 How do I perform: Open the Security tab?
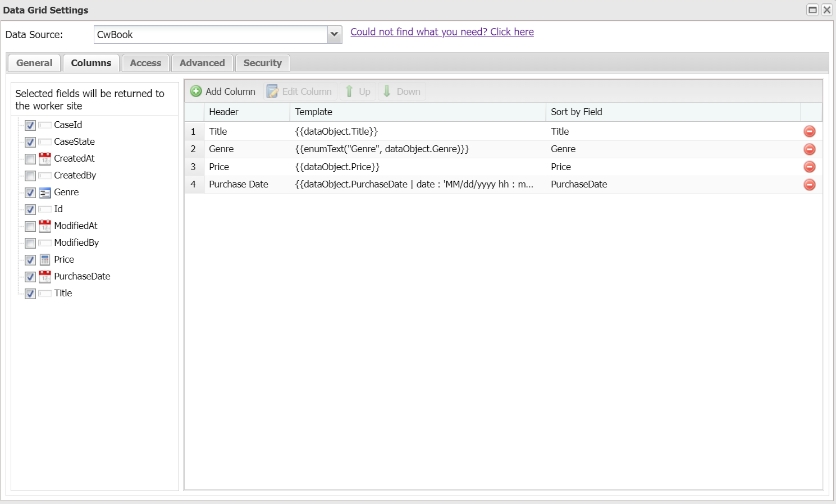[x=262, y=63]
